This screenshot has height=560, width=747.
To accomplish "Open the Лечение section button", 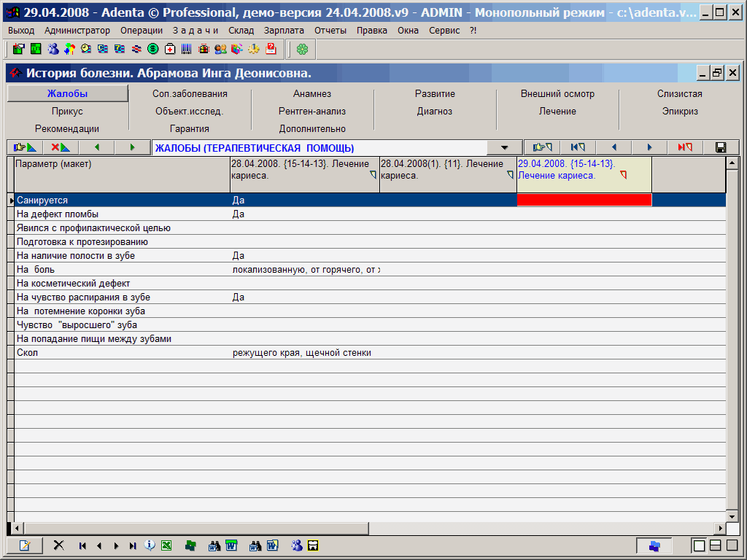I will coord(557,112).
